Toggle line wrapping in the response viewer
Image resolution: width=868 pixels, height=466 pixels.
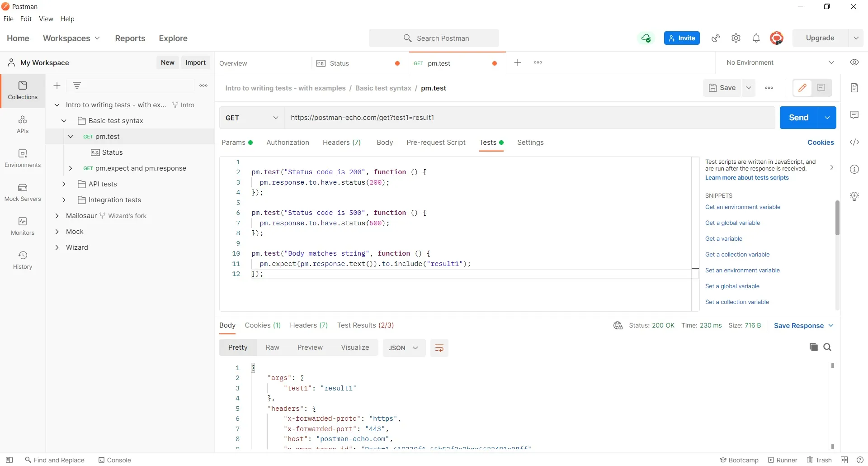click(439, 348)
